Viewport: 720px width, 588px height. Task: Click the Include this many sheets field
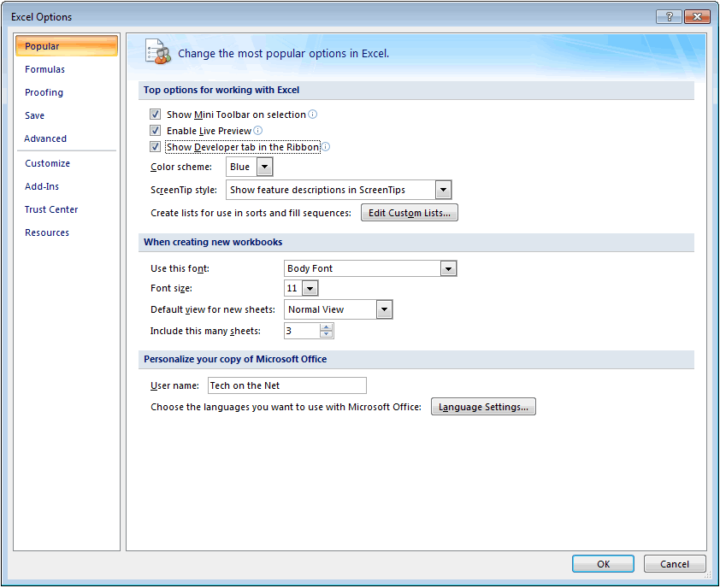coord(302,331)
